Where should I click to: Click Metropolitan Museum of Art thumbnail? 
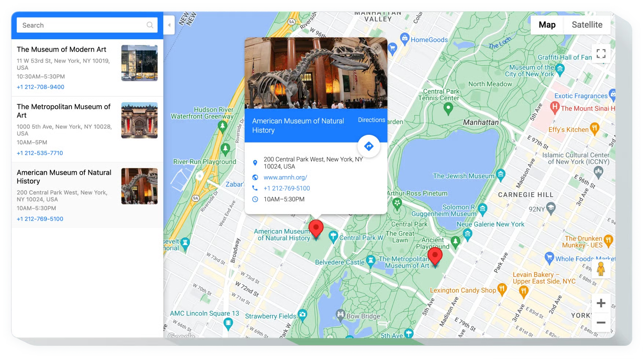[139, 120]
